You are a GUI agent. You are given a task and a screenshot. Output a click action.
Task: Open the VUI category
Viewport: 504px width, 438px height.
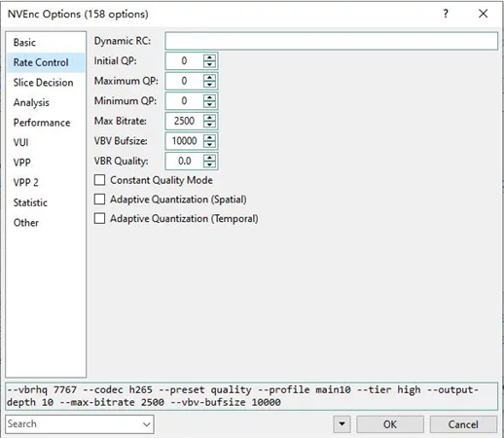(x=46, y=142)
